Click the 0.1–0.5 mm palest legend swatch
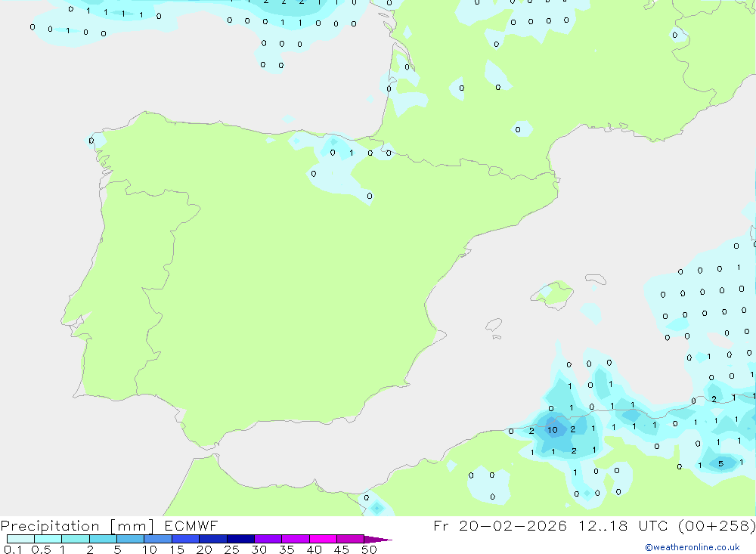Viewport: 756px width, 554px height. pyautogui.click(x=20, y=539)
